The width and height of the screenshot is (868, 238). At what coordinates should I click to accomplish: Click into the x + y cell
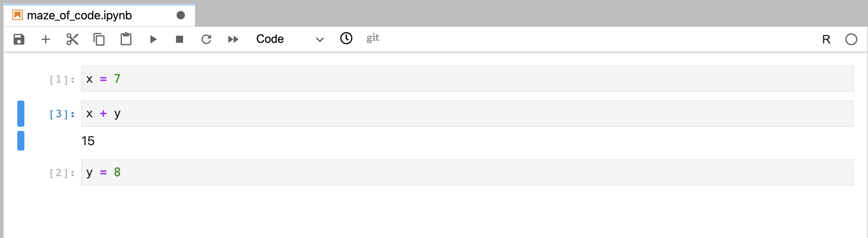pyautogui.click(x=467, y=114)
